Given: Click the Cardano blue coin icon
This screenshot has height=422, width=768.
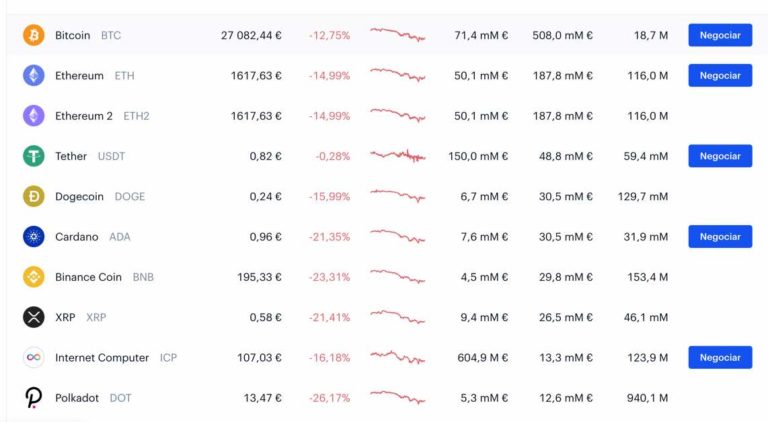Looking at the screenshot, I should (34, 237).
